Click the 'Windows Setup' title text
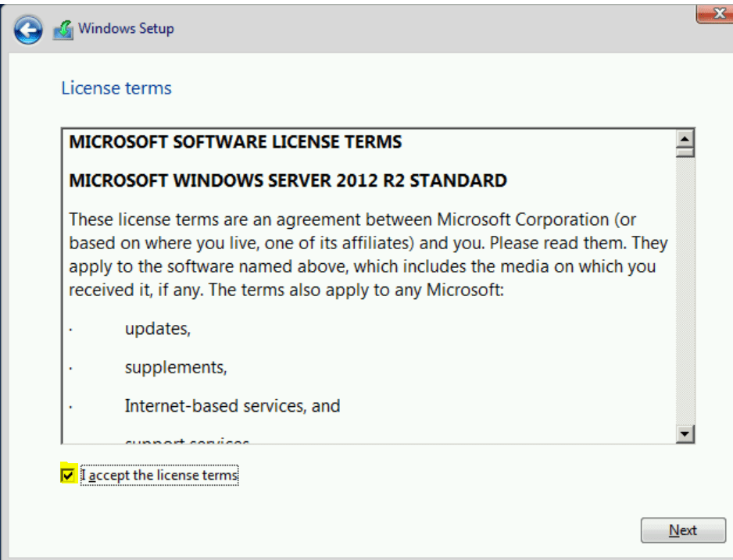The height and width of the screenshot is (560, 733). pyautogui.click(x=126, y=29)
